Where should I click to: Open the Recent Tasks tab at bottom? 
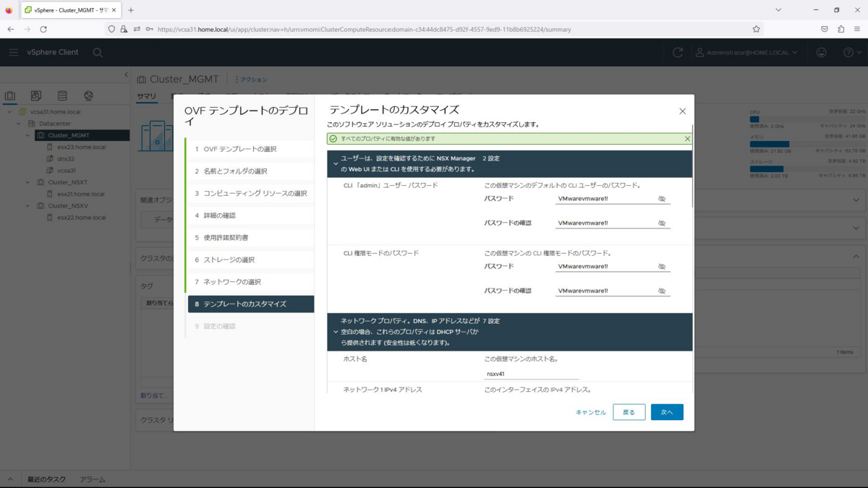(46, 479)
